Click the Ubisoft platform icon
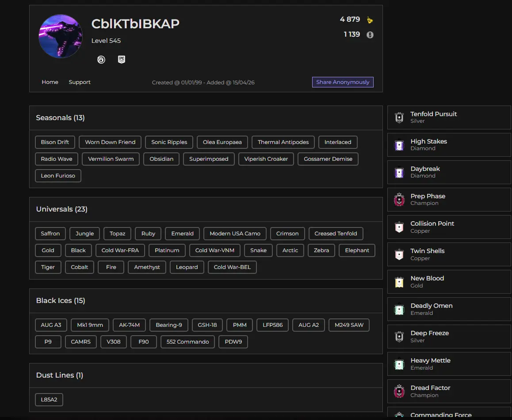The height and width of the screenshot is (420, 512). click(101, 60)
